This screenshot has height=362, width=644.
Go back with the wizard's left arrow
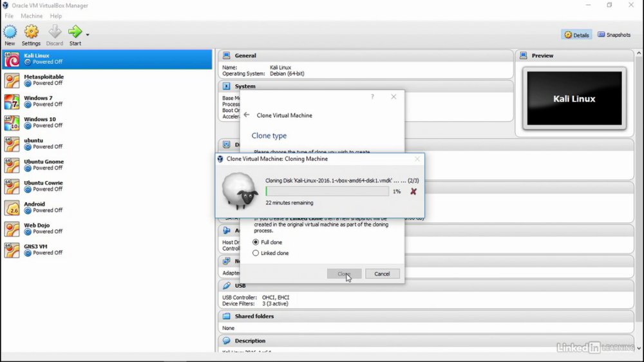click(x=247, y=115)
